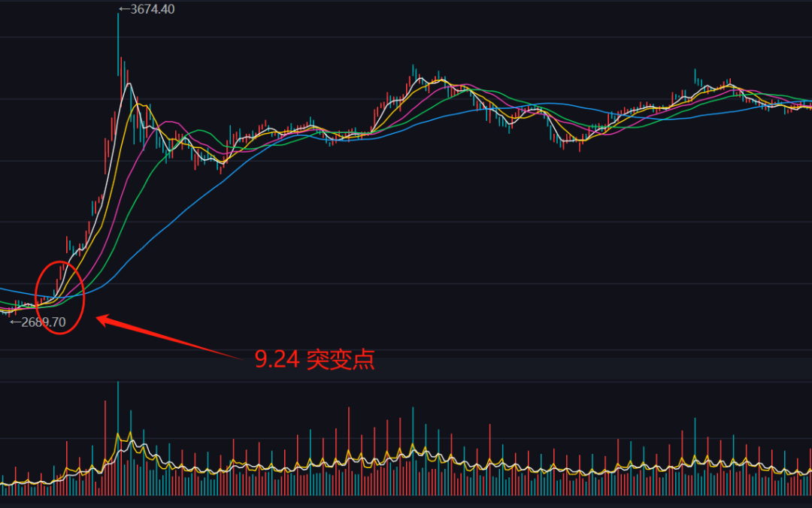Click the wick top of the 3674.40 candle
812x508 pixels.
click(118, 14)
